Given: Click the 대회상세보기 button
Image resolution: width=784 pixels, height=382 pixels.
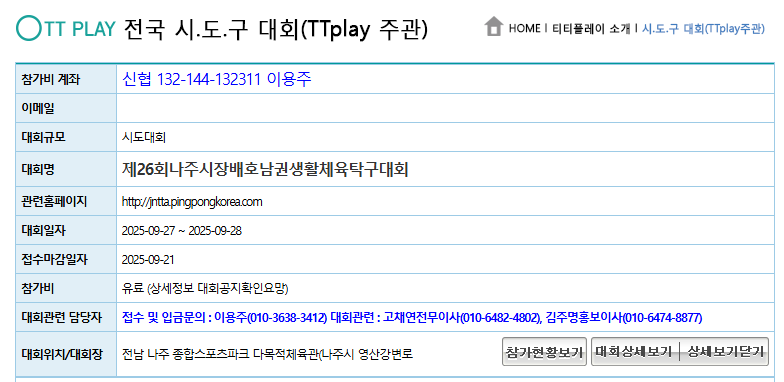Looking at the screenshot, I should (633, 352).
